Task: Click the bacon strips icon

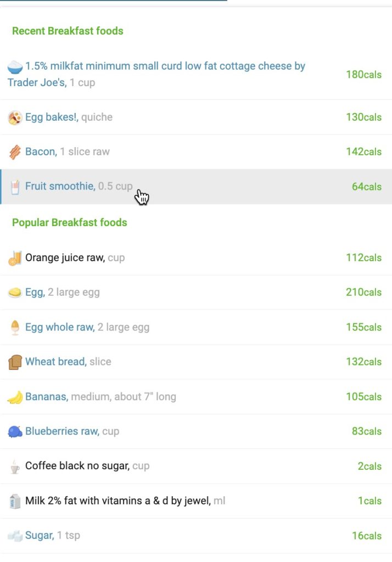Action: coord(15,152)
